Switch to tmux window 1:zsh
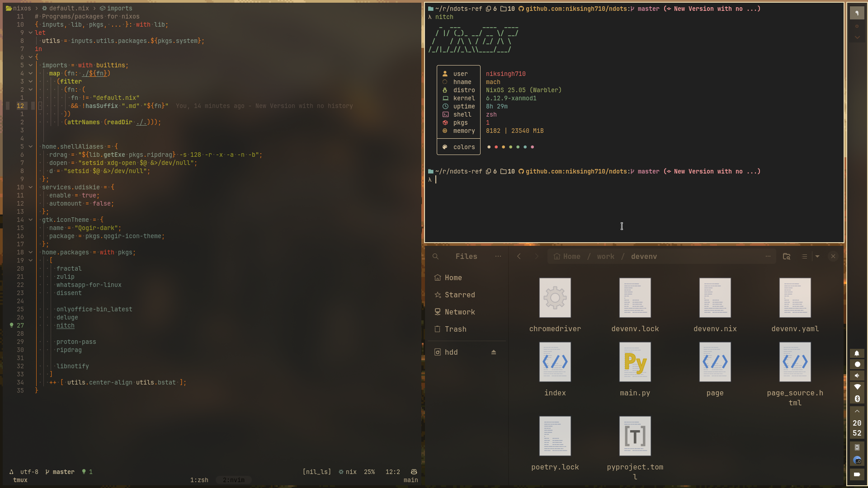The width and height of the screenshot is (868, 488). (x=199, y=480)
